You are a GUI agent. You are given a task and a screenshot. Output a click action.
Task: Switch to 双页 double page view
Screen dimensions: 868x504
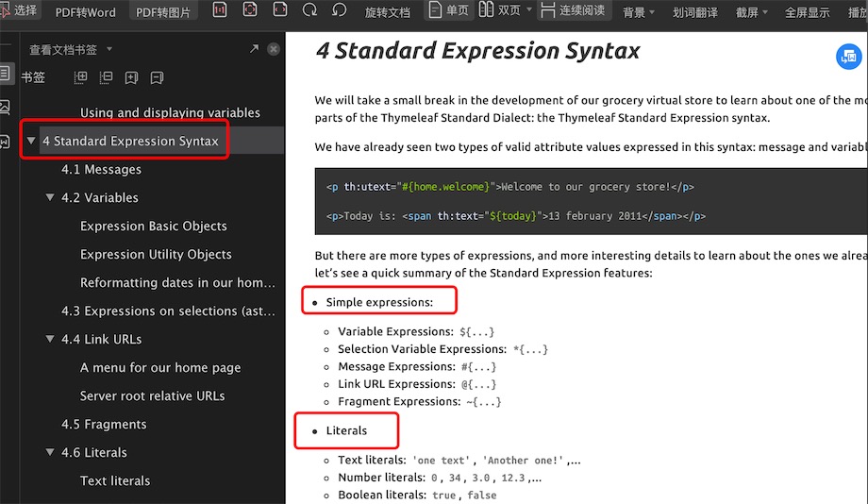pyautogui.click(x=500, y=9)
